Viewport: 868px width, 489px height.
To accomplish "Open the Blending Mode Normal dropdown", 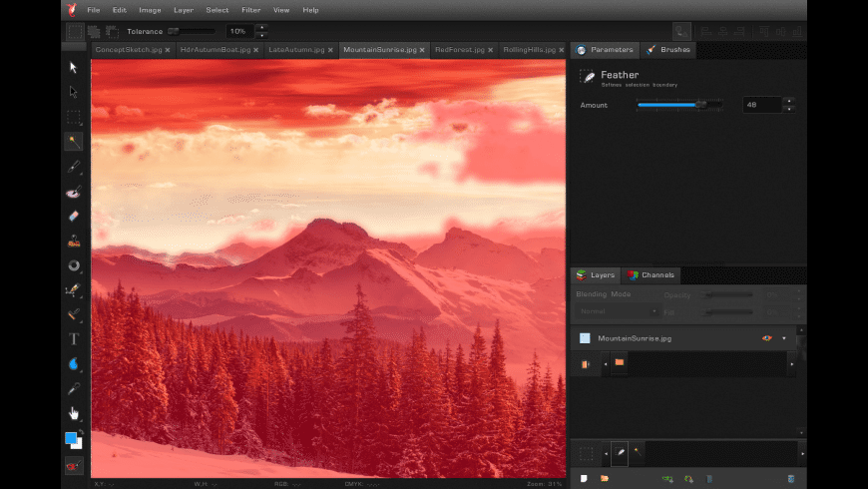I will 617,311.
